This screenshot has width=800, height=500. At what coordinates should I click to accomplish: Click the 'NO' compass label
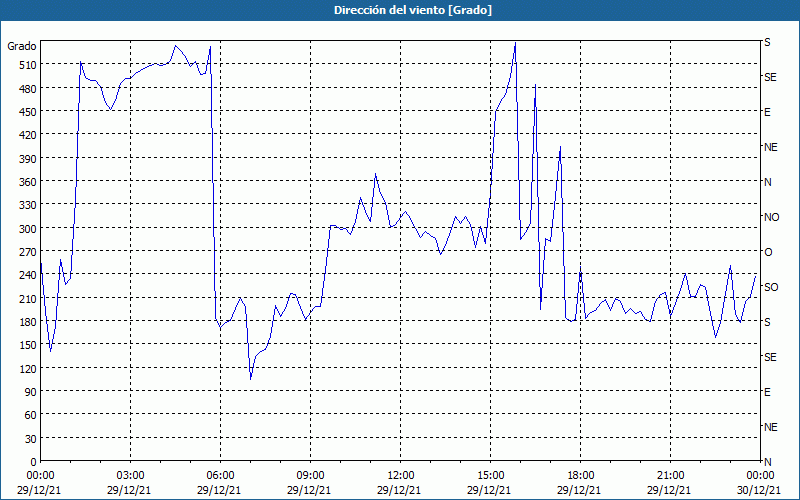coord(772,217)
